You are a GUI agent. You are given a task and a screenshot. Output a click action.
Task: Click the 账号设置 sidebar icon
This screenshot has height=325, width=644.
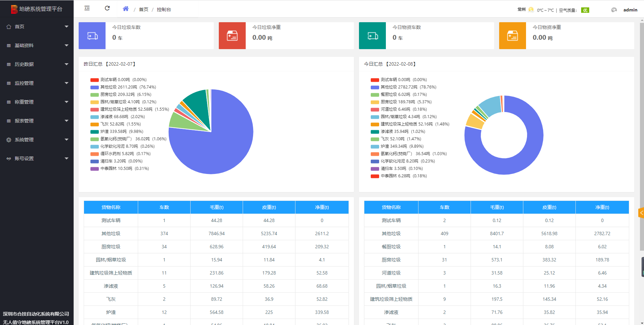[x=9, y=158]
